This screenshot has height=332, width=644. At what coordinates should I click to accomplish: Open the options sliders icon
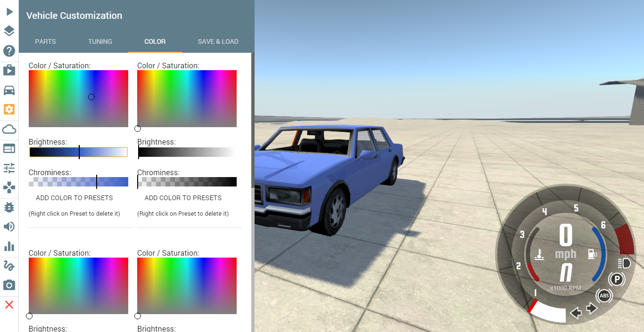pyautogui.click(x=9, y=168)
